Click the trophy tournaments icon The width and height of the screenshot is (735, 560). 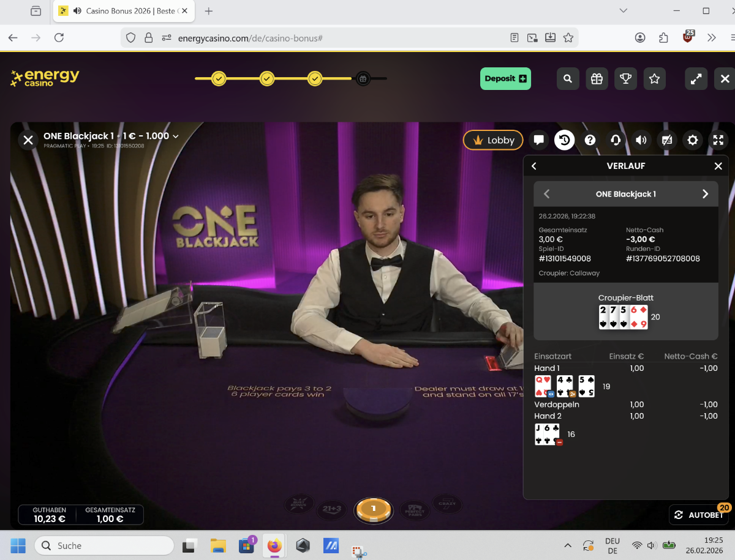[625, 79]
